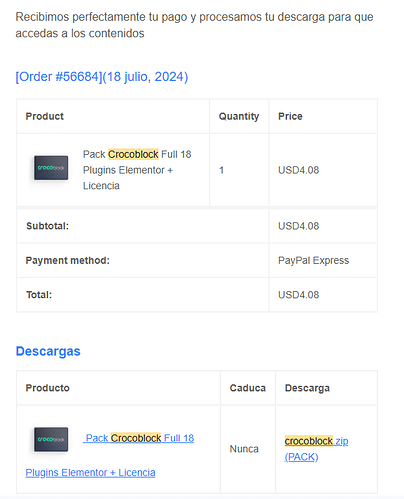Click the Crocoblock thumbnail in the Descargas table
404x499 pixels.
point(51,439)
